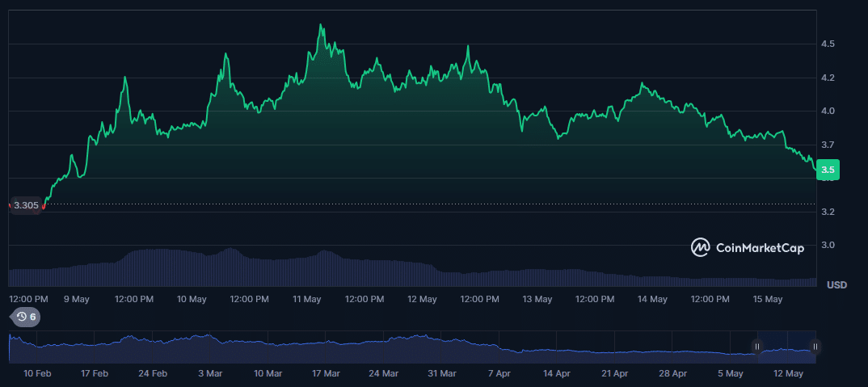The height and width of the screenshot is (387, 868).
Task: Click the green 3.5 current price tag
Action: [x=828, y=170]
